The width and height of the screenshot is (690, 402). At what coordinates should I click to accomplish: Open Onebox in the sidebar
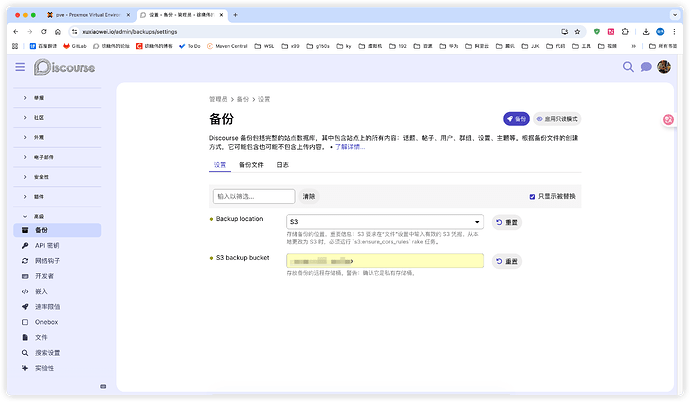click(47, 322)
